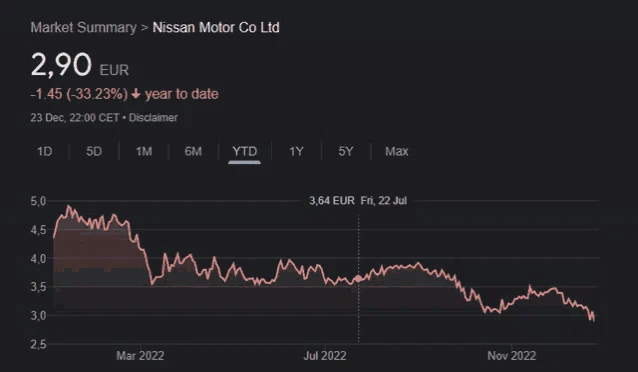
Task: Switch chart to 1Y view
Action: click(296, 151)
